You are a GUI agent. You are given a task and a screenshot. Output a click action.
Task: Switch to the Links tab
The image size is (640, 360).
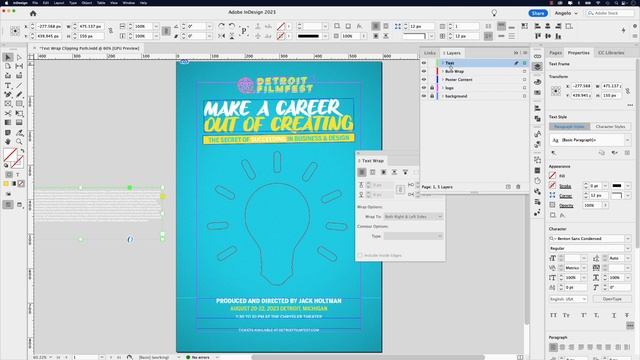tap(430, 53)
